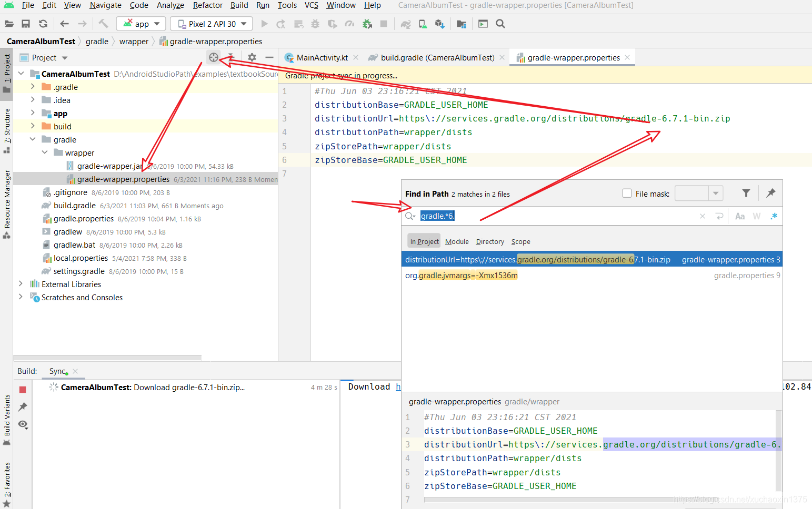Enable regex search in Find in Path
Screen dimensions: 812x509
(x=774, y=216)
